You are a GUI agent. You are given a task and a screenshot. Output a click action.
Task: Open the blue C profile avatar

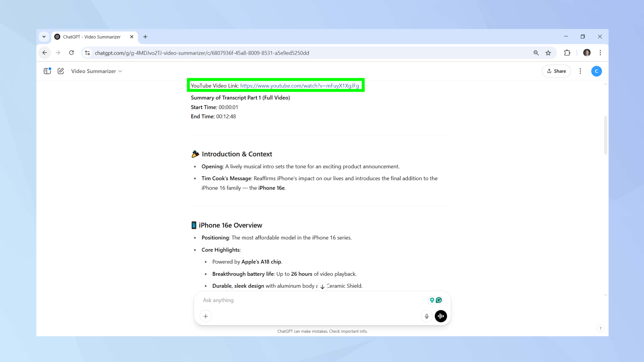pyautogui.click(x=596, y=71)
